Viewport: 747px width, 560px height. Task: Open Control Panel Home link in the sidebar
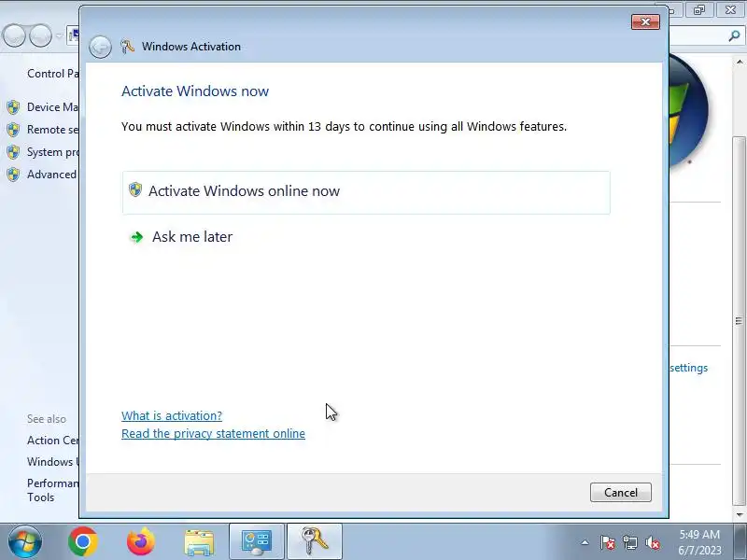52,74
